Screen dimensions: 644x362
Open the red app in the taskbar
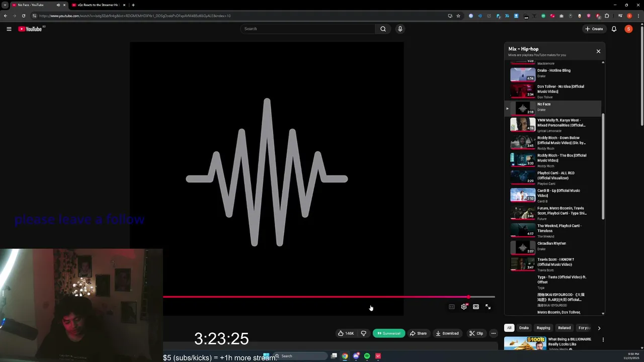coord(378,356)
